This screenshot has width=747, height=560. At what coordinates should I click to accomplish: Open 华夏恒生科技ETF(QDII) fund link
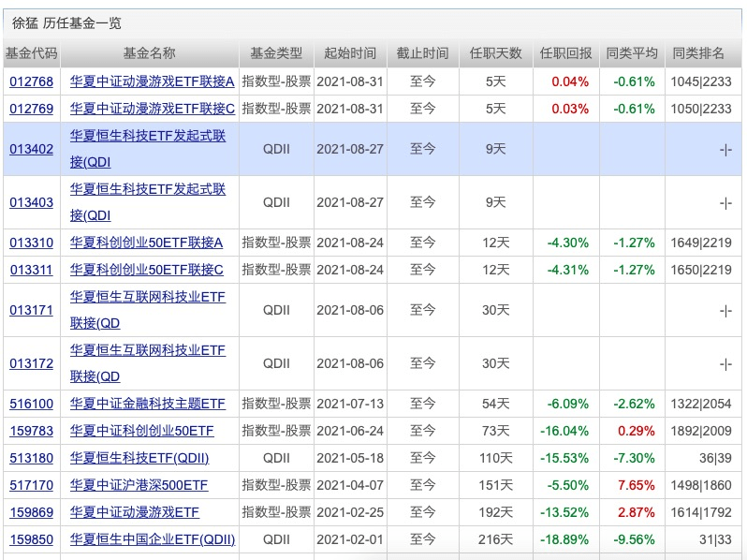coord(139,458)
